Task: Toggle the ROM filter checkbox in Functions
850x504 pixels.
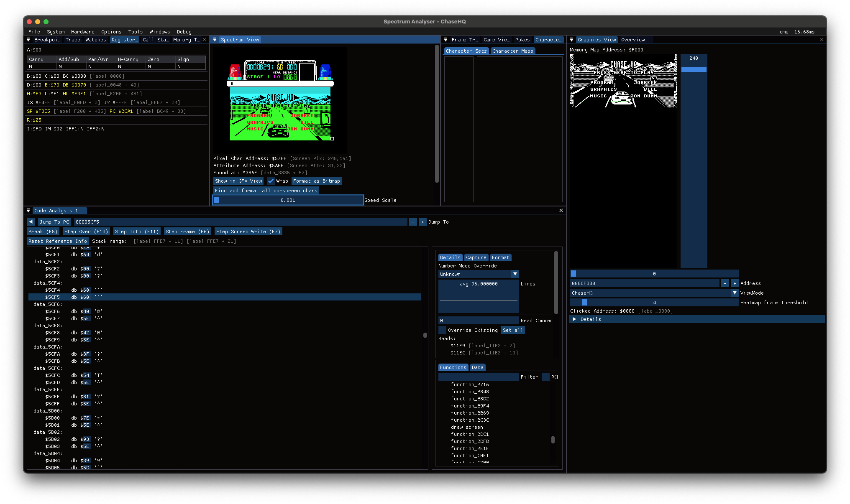Action: [x=545, y=377]
